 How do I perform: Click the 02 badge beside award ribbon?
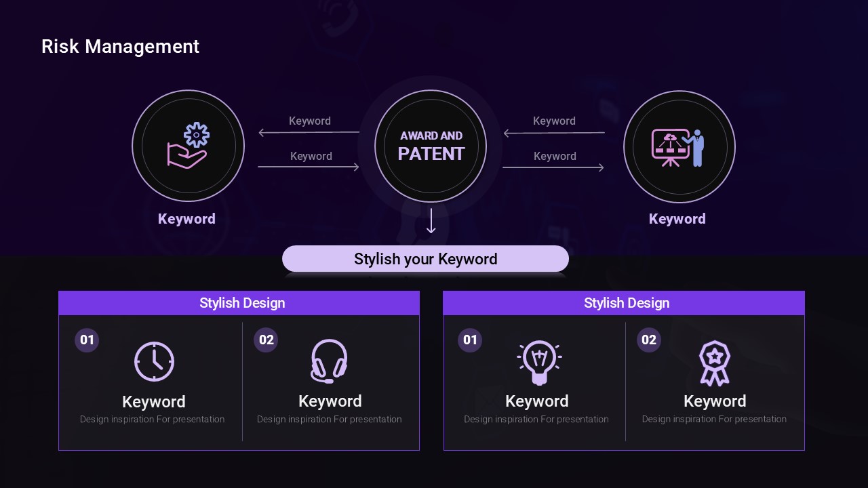point(649,340)
